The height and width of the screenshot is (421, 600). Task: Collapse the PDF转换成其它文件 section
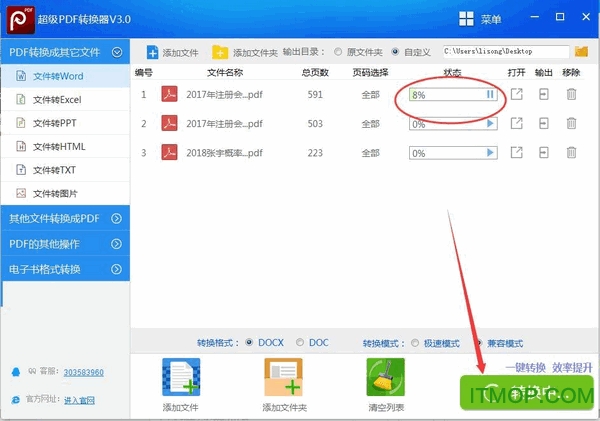(x=117, y=52)
